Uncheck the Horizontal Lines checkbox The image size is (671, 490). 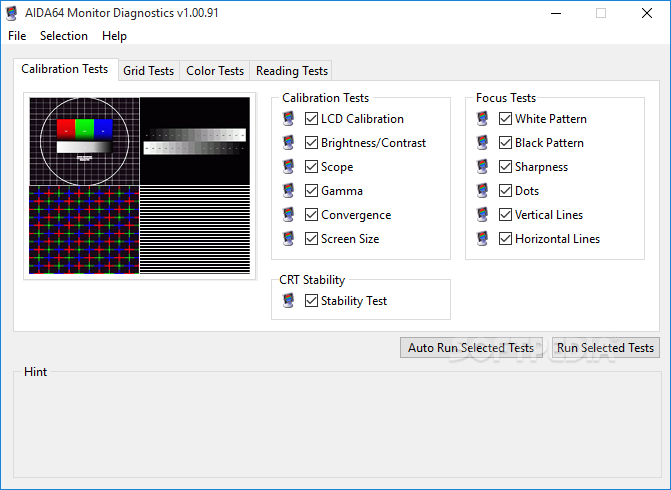point(505,238)
